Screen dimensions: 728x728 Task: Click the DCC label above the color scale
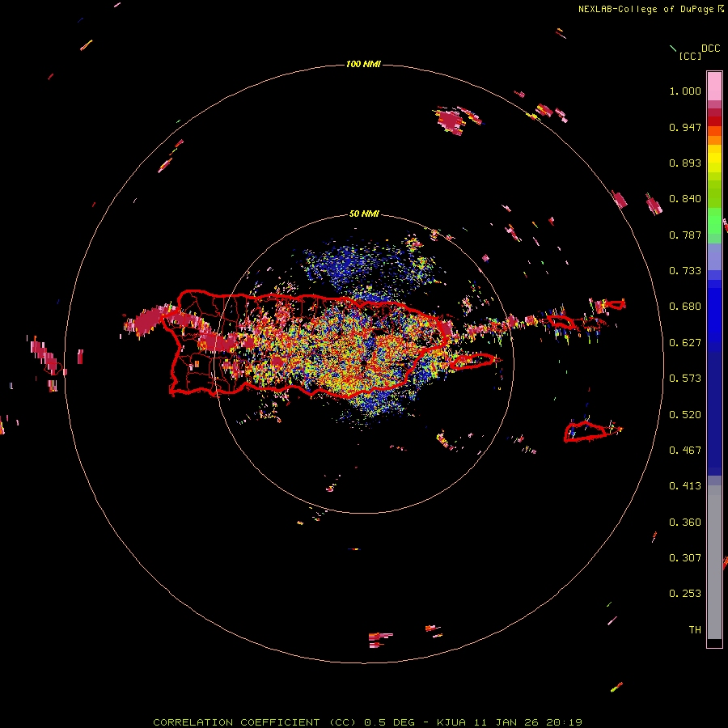[711, 49]
